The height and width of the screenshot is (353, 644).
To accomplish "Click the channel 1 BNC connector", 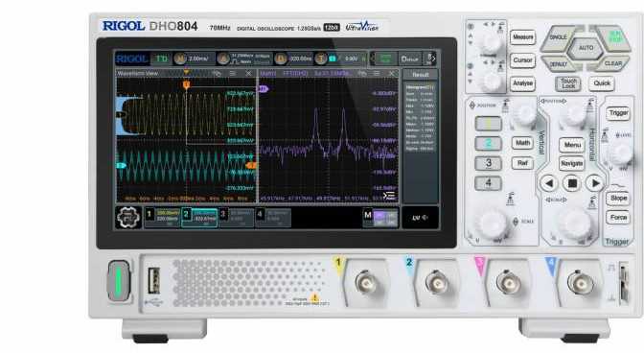I will click(x=366, y=284).
